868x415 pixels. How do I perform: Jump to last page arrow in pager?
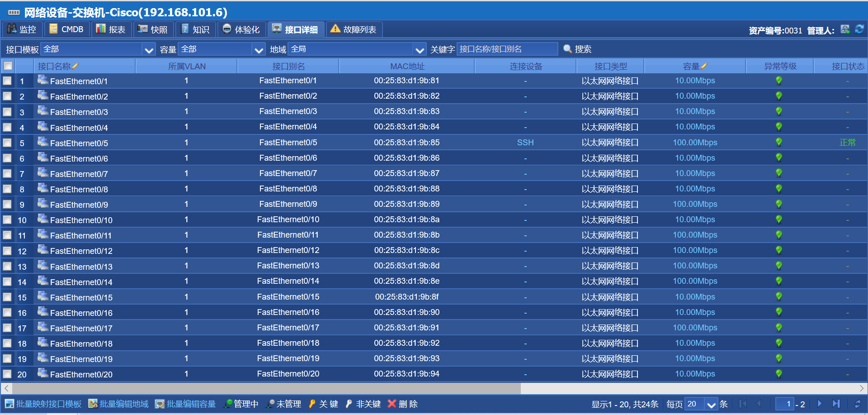(x=836, y=404)
